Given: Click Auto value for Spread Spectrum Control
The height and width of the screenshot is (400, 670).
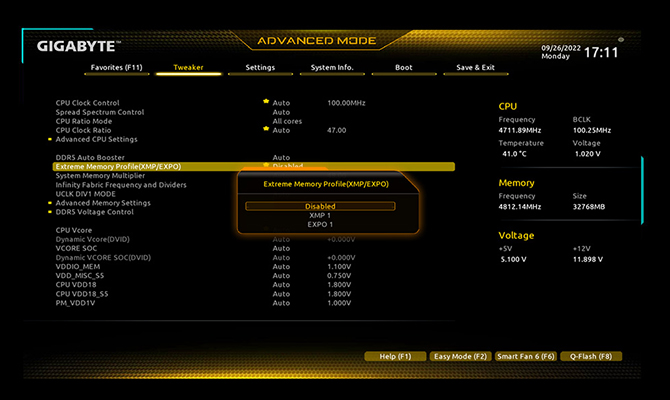Looking at the screenshot, I should [x=281, y=112].
